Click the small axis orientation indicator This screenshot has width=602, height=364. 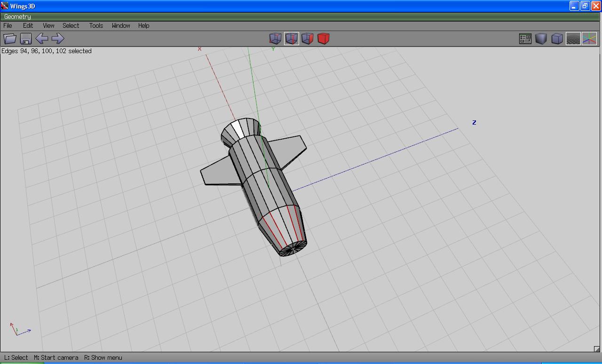click(x=20, y=329)
